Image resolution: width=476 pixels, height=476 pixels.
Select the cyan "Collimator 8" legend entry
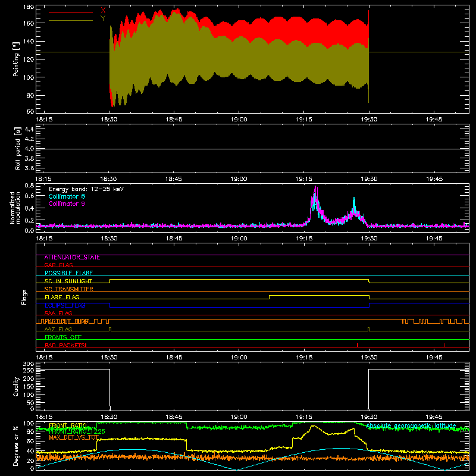[67, 196]
